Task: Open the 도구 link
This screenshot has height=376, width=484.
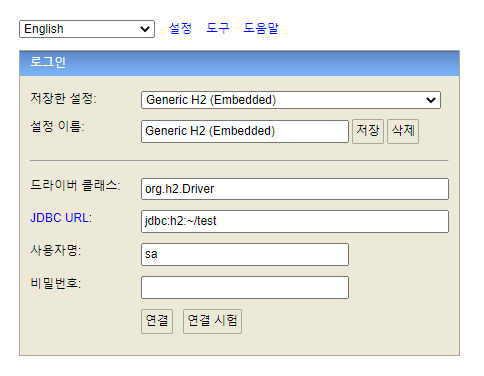Action: click(x=218, y=28)
